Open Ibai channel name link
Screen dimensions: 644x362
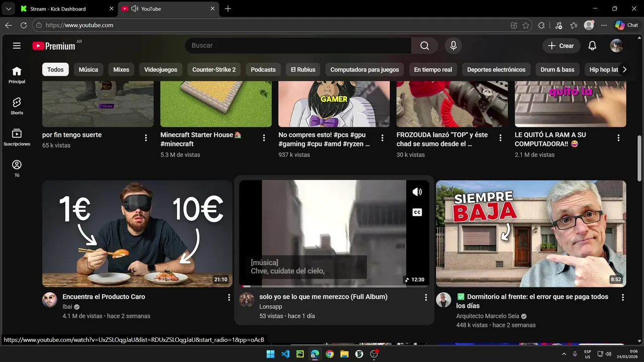67,307
